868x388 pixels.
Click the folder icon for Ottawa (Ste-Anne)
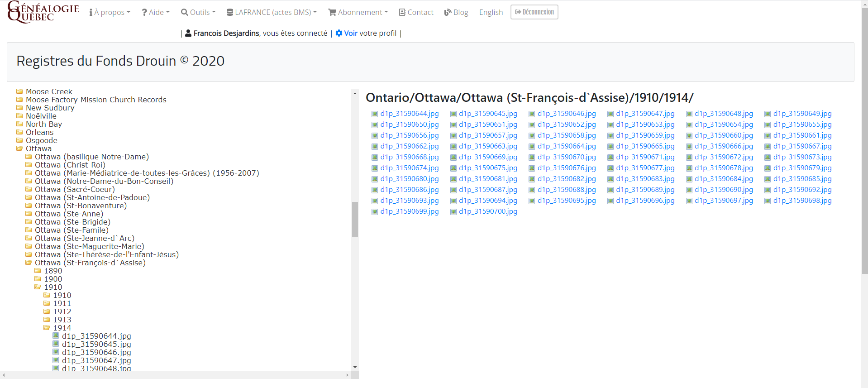pos(29,214)
